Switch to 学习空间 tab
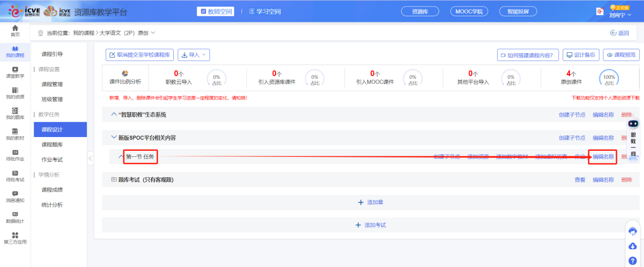The image size is (644, 267). point(265,11)
